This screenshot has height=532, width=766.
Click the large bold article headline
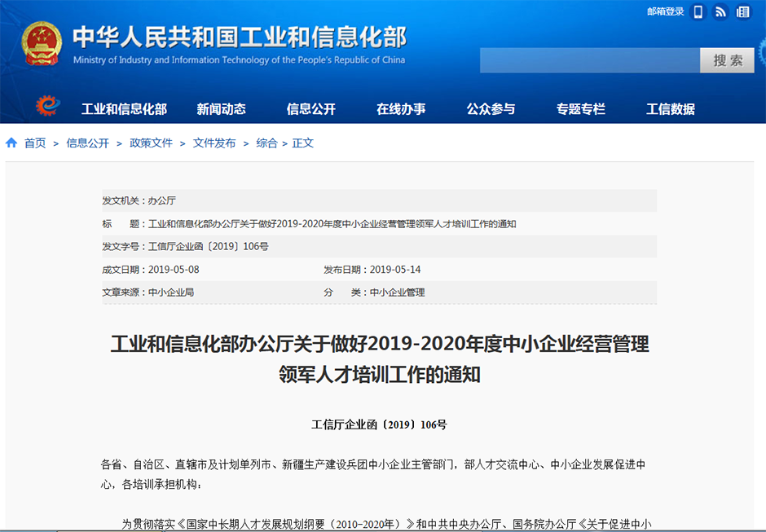coord(380,359)
